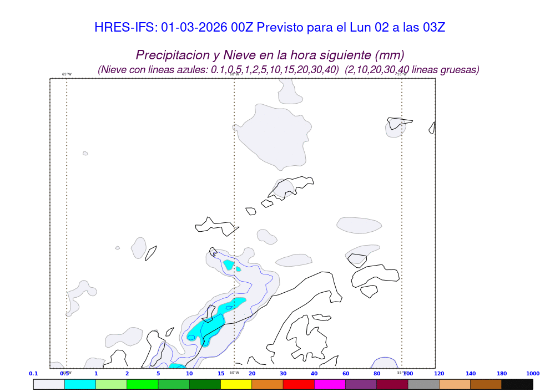The image size is (555, 392).
Task: Click the orange legend color block
Action: [267, 384]
